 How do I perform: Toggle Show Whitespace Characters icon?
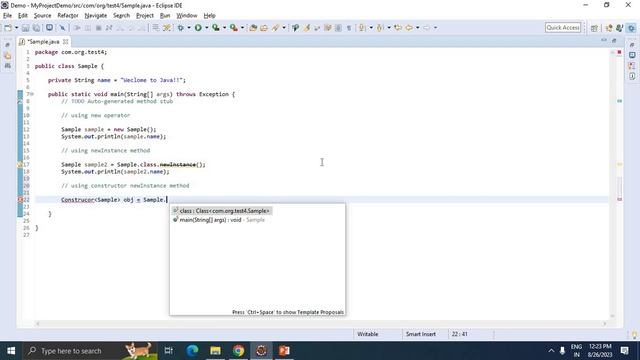coord(349,28)
